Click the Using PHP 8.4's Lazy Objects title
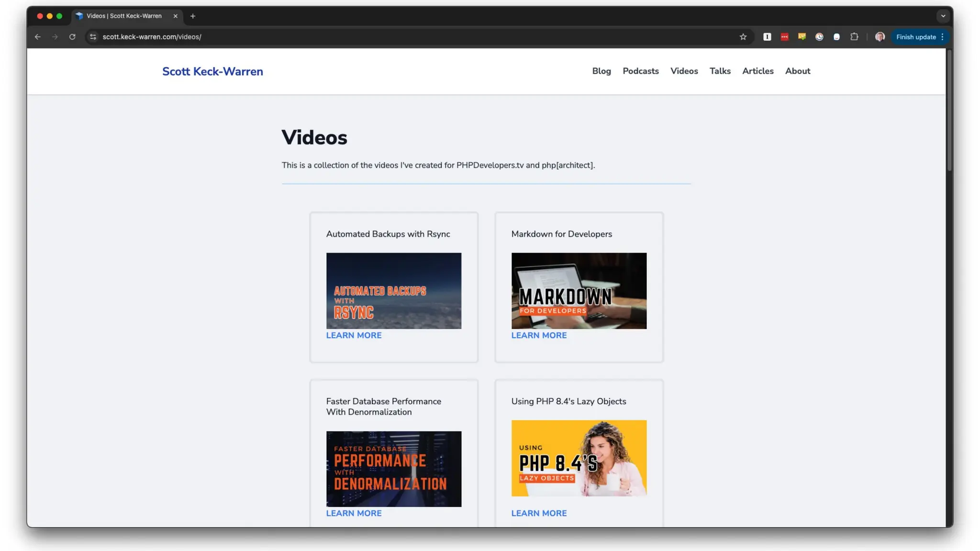 click(568, 401)
